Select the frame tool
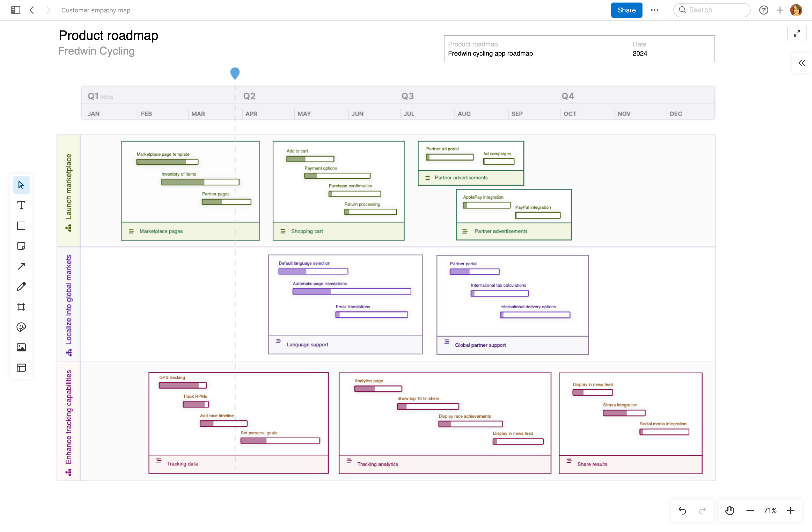 (x=21, y=306)
